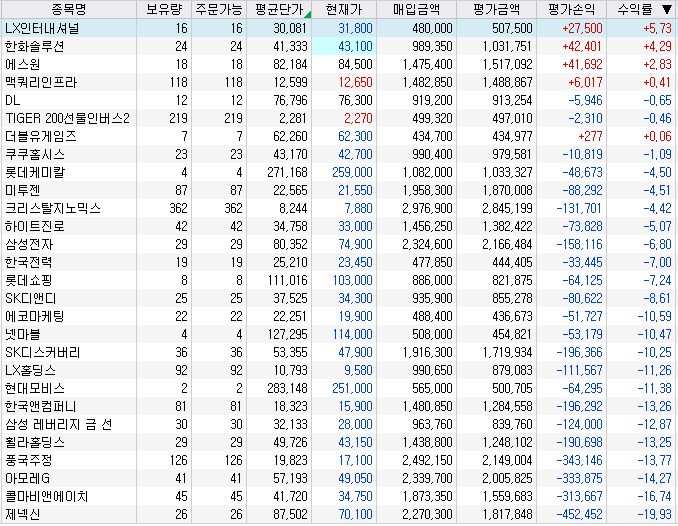Select 제넥신 stock name
The width and height of the screenshot is (678, 526).
22,515
